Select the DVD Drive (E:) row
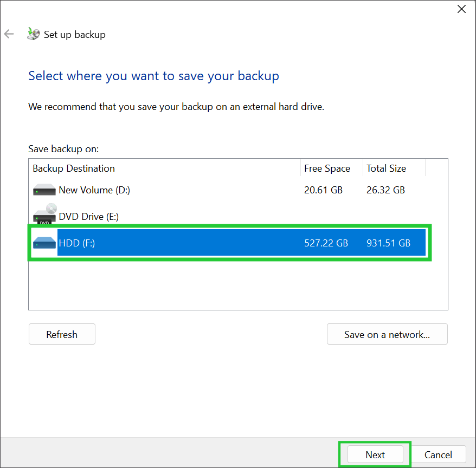 point(163,216)
